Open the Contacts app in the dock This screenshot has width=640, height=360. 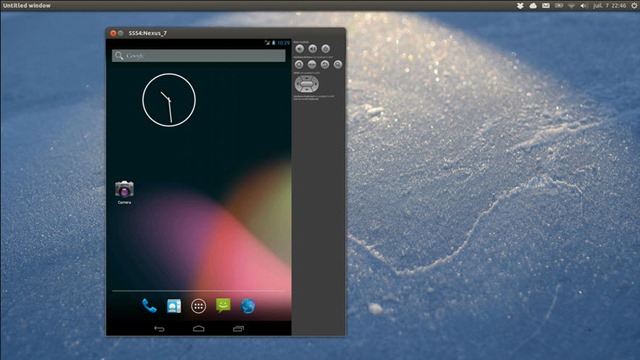pyautogui.click(x=174, y=306)
